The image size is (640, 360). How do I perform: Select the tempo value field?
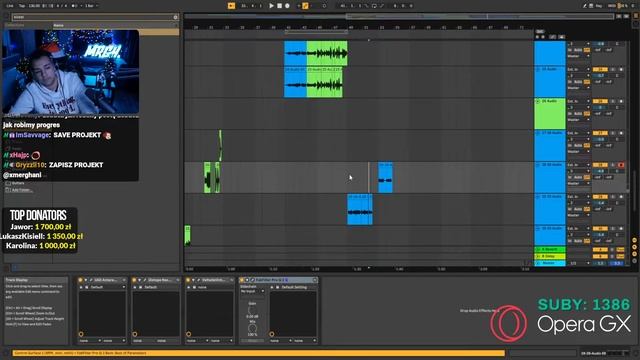tap(35, 6)
